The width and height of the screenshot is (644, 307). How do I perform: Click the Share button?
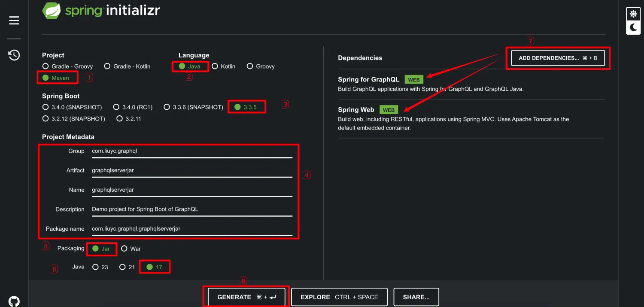click(x=416, y=297)
